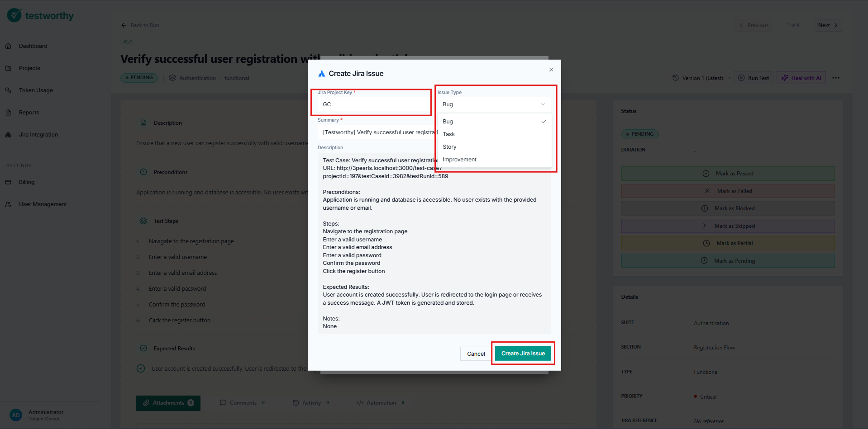
Task: Open Jira Integration settings
Action: (x=38, y=135)
